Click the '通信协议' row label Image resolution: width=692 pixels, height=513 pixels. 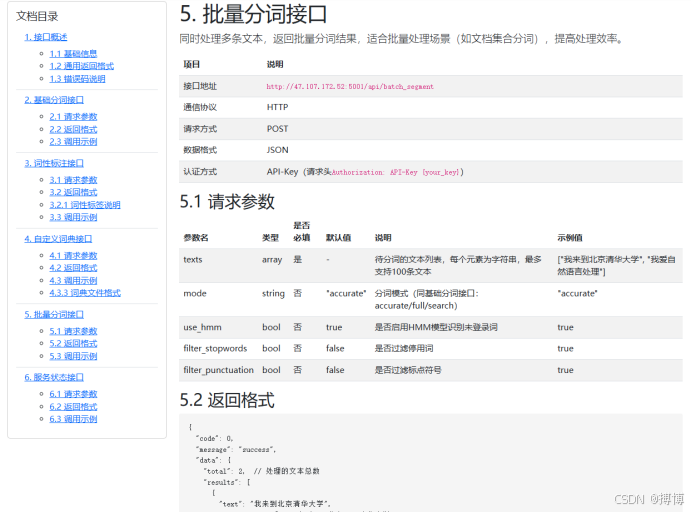[x=200, y=107]
